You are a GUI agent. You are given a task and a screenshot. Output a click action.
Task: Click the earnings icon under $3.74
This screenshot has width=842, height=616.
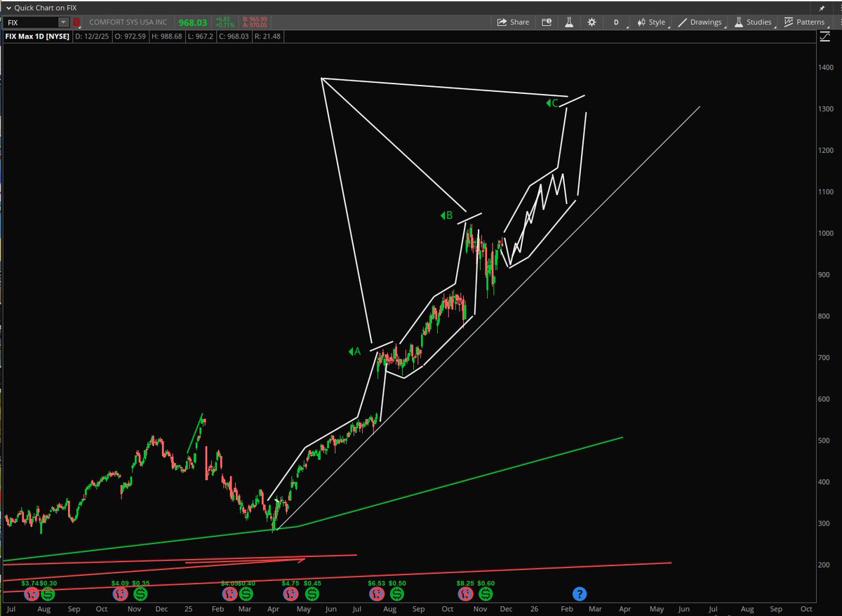pyautogui.click(x=32, y=594)
